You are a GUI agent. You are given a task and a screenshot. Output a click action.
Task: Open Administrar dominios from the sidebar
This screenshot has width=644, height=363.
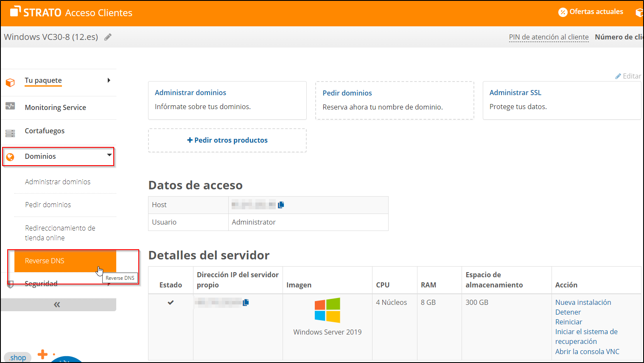pyautogui.click(x=58, y=182)
